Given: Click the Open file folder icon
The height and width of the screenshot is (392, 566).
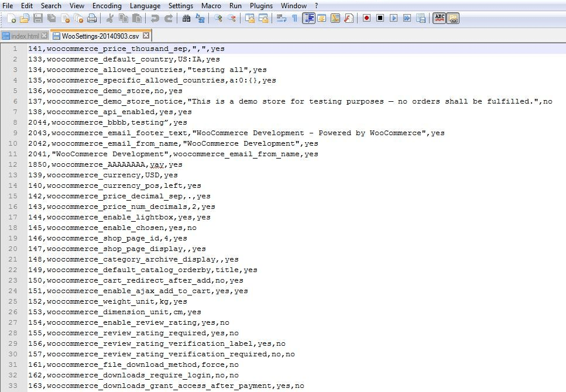Looking at the screenshot, I should (25, 18).
